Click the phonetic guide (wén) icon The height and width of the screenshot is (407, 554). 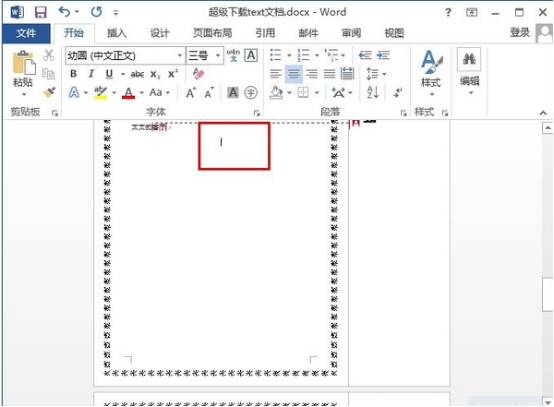(x=233, y=55)
